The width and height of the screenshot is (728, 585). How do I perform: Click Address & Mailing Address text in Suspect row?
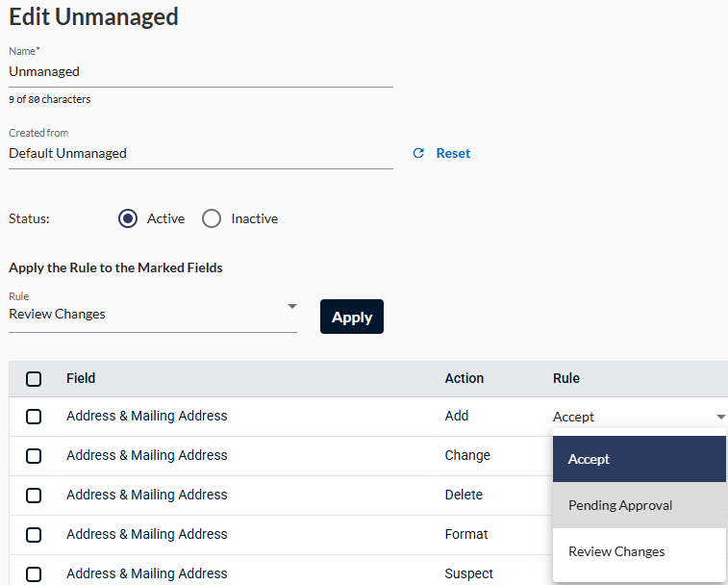(x=147, y=573)
